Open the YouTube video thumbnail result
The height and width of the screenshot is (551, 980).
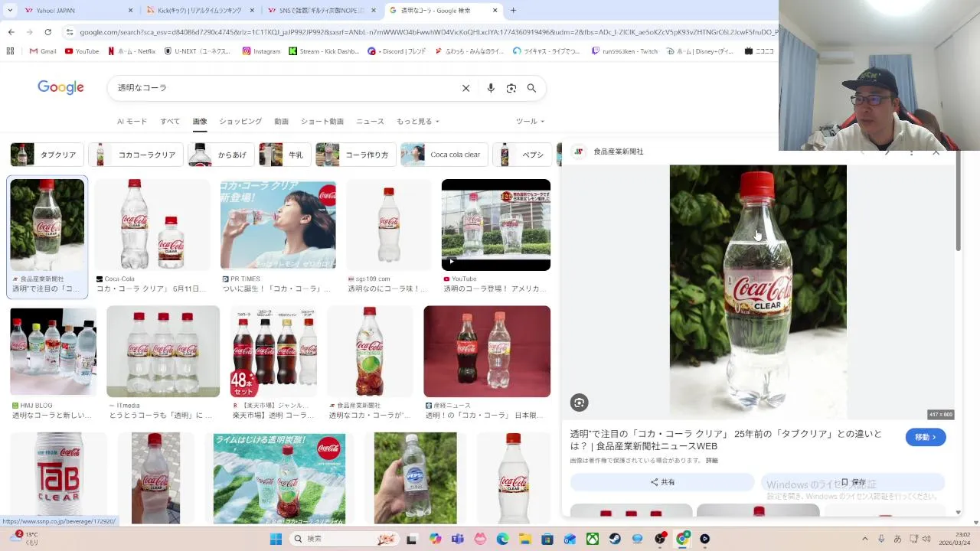[x=496, y=225]
